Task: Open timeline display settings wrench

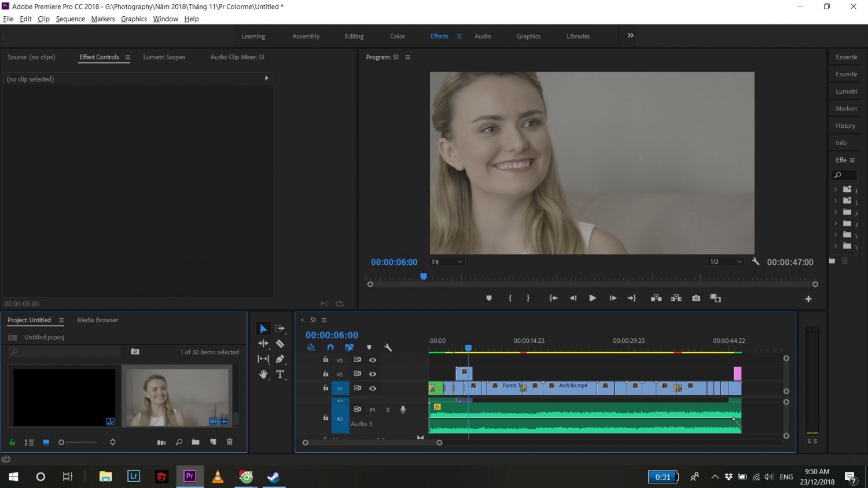Action: pos(388,347)
